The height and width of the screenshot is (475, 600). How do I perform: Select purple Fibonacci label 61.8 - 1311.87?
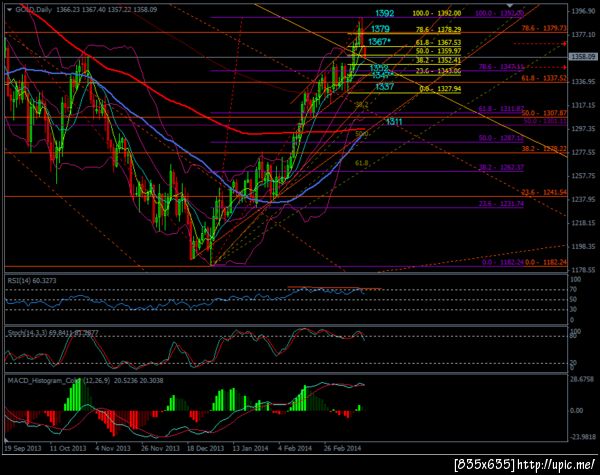501,109
